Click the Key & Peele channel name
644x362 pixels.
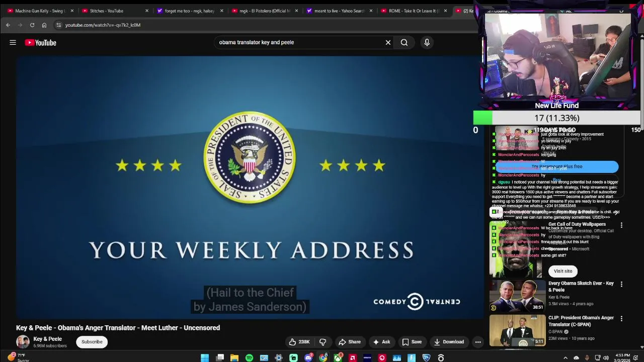point(47,339)
